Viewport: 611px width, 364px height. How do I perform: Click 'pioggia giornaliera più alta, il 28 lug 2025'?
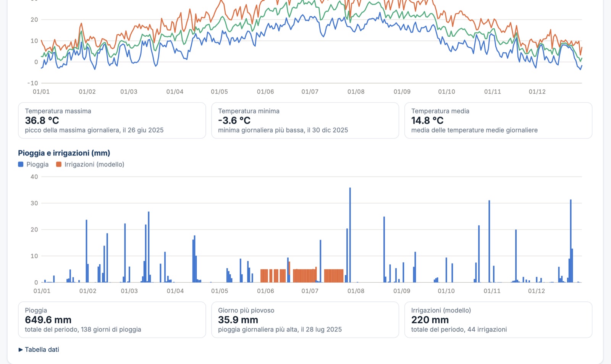(x=280, y=330)
